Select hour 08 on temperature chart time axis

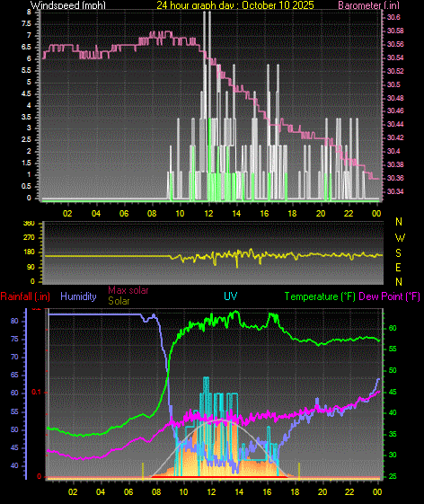click(156, 492)
